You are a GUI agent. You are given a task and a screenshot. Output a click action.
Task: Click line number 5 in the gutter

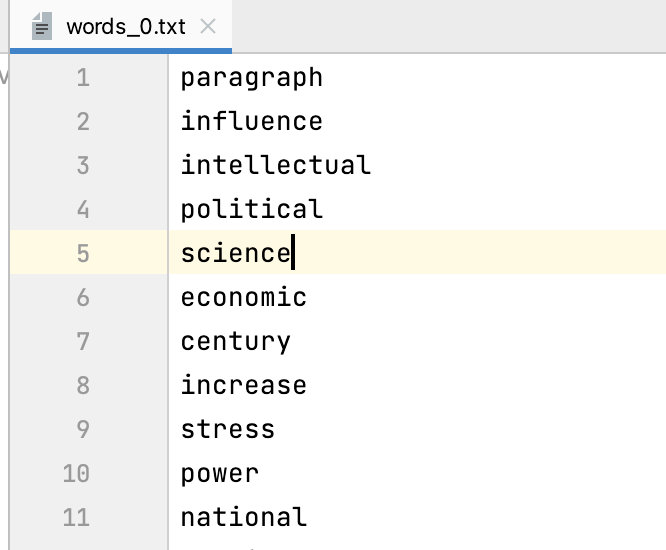click(x=82, y=254)
